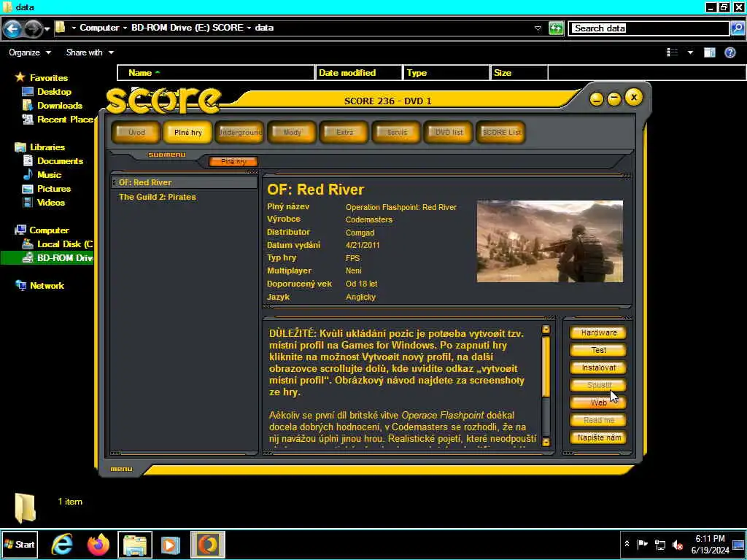Go back in Explorer navigation
Viewport: 747px width, 560px height.
click(x=12, y=29)
